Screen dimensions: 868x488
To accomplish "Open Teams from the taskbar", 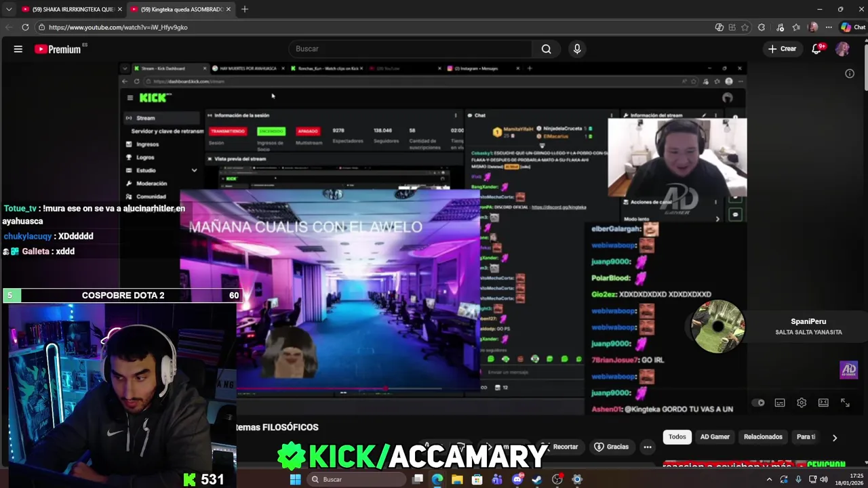I will point(497,479).
